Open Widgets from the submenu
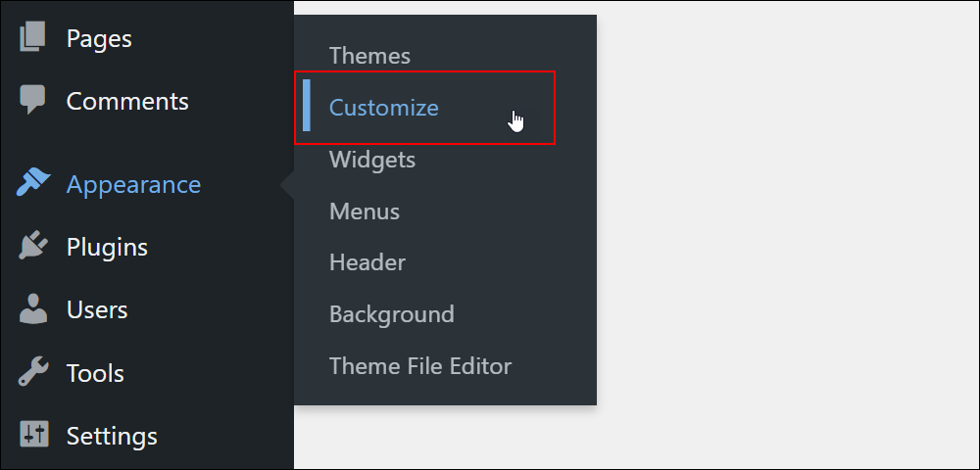The height and width of the screenshot is (470, 980). tap(372, 161)
